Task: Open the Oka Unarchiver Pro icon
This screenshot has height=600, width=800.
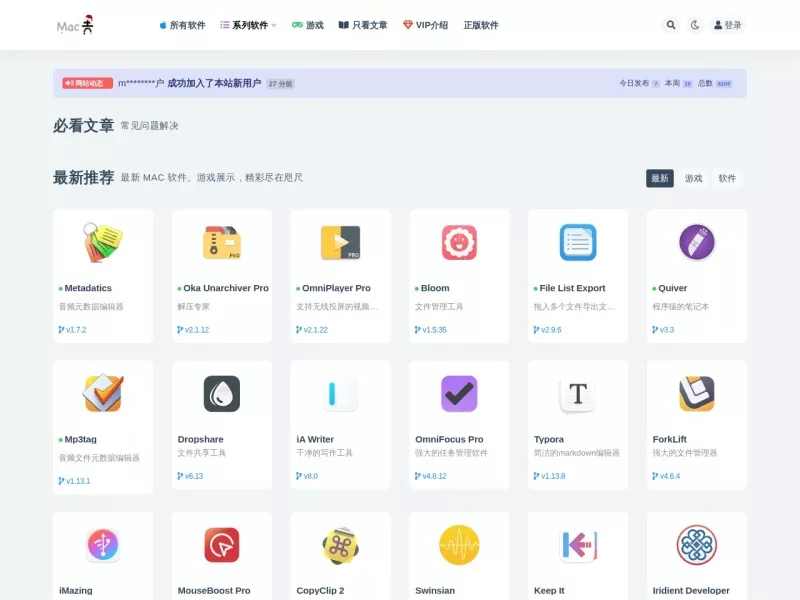Action: [x=222, y=242]
